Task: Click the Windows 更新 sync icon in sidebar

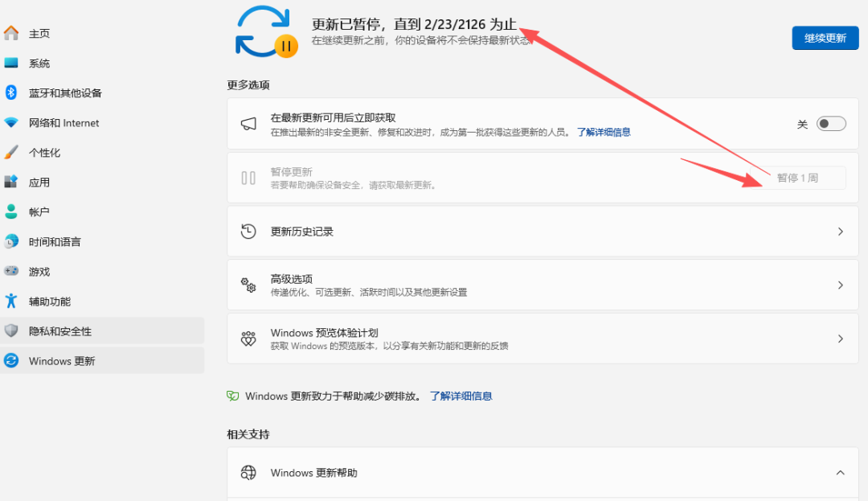Action: (11, 360)
